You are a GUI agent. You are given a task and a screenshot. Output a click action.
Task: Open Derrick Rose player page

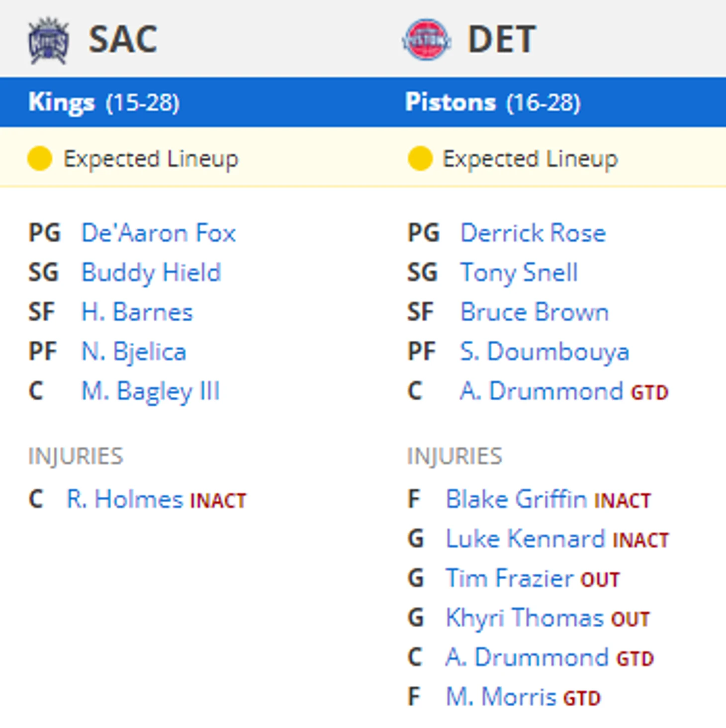(x=533, y=233)
